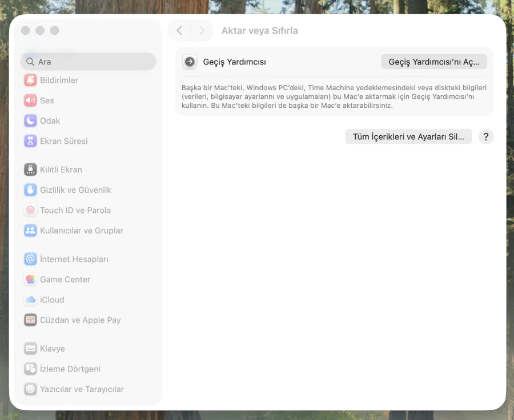The image size is (514, 420).
Task: Minimize the settings window
Action: coord(40,30)
